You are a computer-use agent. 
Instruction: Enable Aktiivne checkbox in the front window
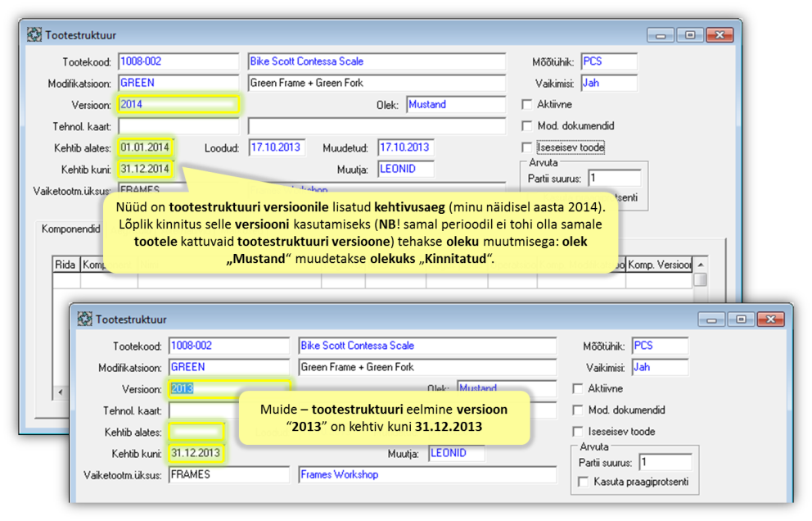pyautogui.click(x=577, y=389)
